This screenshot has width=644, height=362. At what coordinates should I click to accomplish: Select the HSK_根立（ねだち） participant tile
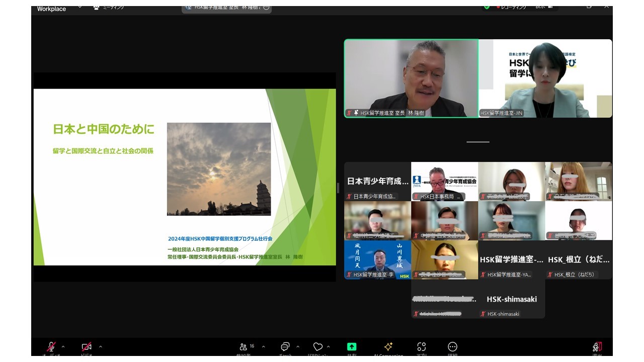point(579,259)
